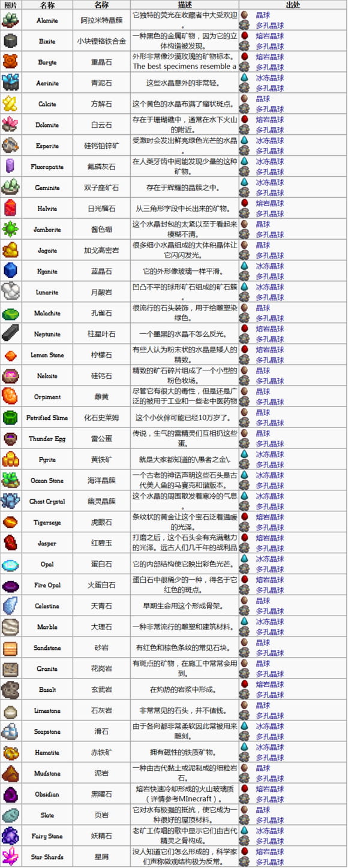348x868 pixels.
Task: Open 晶球 link in Calcite row
Action: pyautogui.click(x=263, y=99)
